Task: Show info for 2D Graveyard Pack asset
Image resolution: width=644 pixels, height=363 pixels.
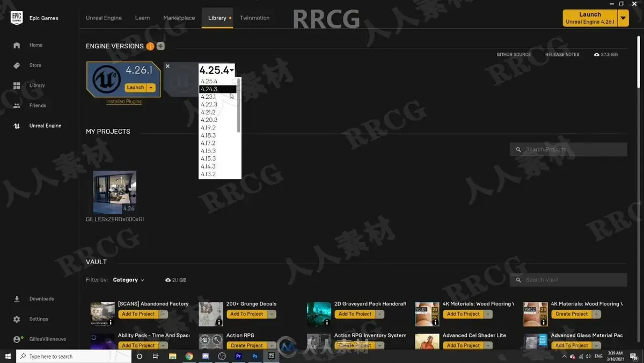Action: [327, 322]
